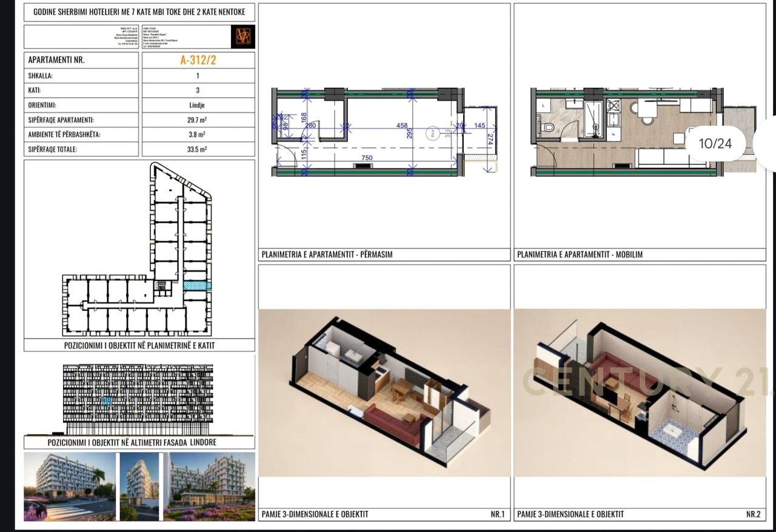Click the 10/24 image counter badge
The image size is (776, 532).
click(715, 144)
